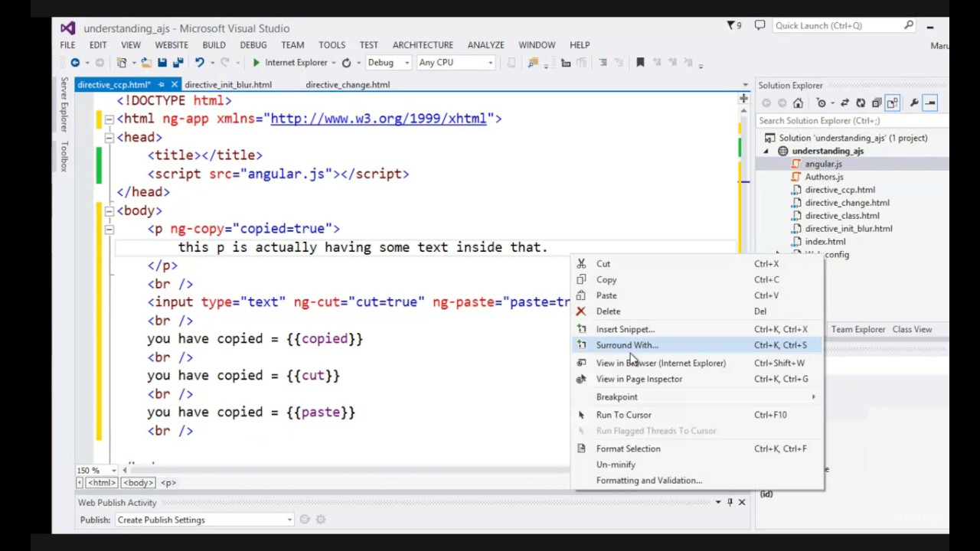Select Insert Snippet... in the context menu

(x=698, y=329)
